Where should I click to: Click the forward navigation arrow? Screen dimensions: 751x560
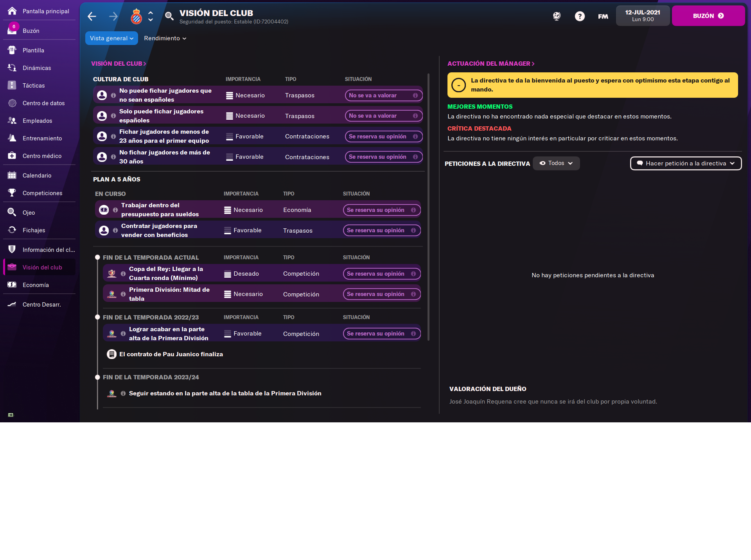pyautogui.click(x=113, y=16)
